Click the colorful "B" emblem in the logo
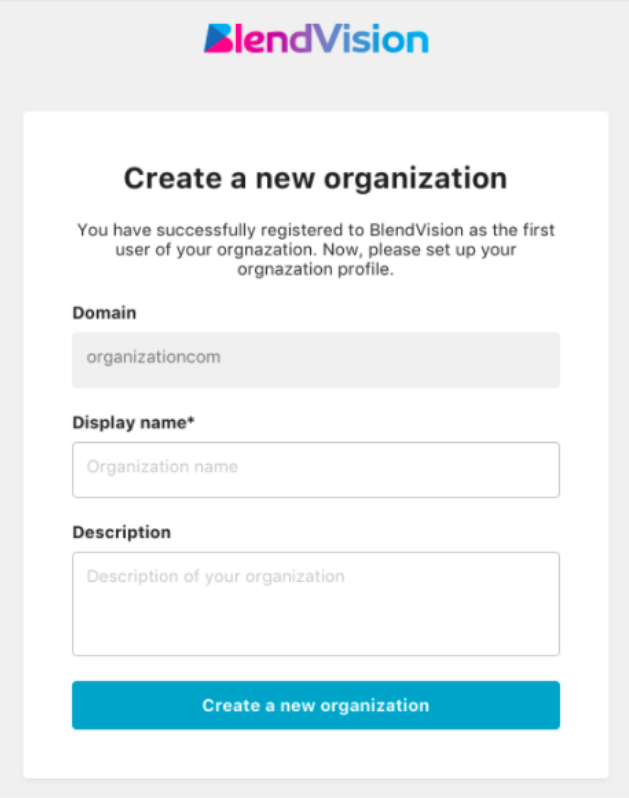 pyautogui.click(x=218, y=39)
